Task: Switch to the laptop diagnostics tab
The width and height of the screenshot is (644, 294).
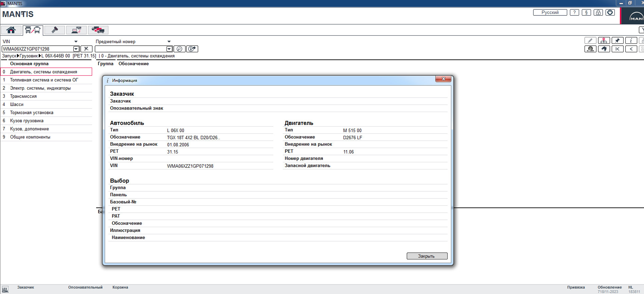Action: 76,30
